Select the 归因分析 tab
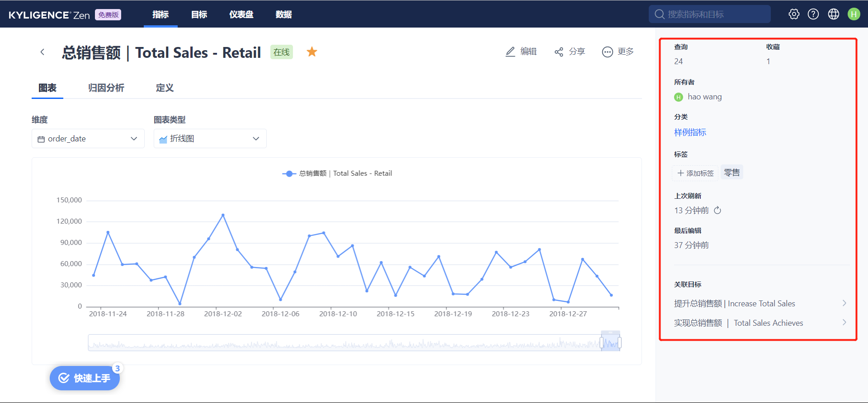The width and height of the screenshot is (868, 403). tap(106, 88)
